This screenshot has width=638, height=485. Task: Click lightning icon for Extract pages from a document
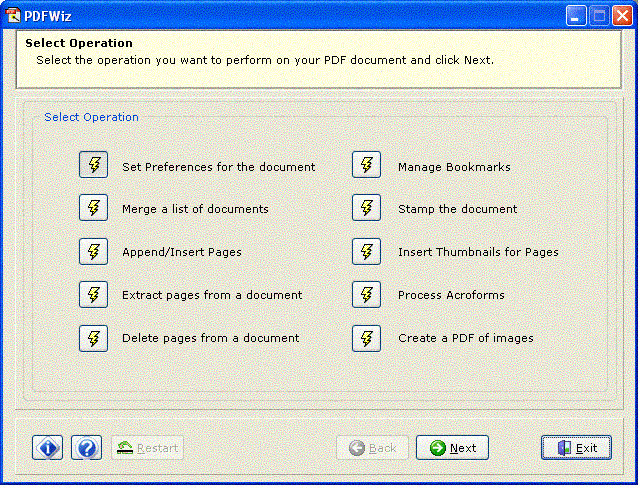click(x=94, y=294)
